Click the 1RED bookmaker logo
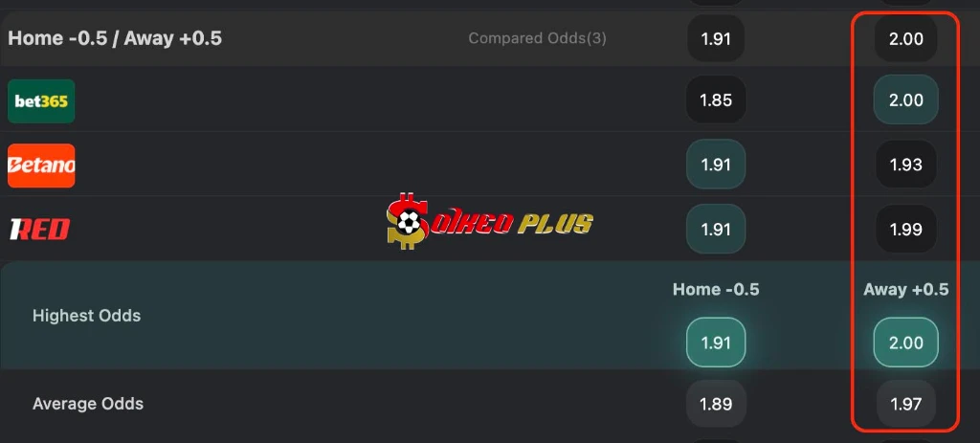The height and width of the screenshot is (443, 980). pyautogui.click(x=39, y=230)
